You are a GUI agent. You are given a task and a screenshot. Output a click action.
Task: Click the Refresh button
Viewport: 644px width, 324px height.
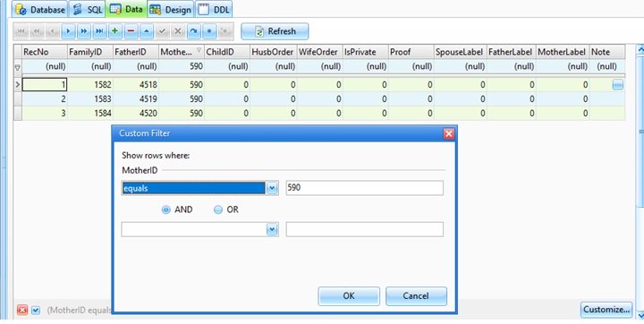275,31
